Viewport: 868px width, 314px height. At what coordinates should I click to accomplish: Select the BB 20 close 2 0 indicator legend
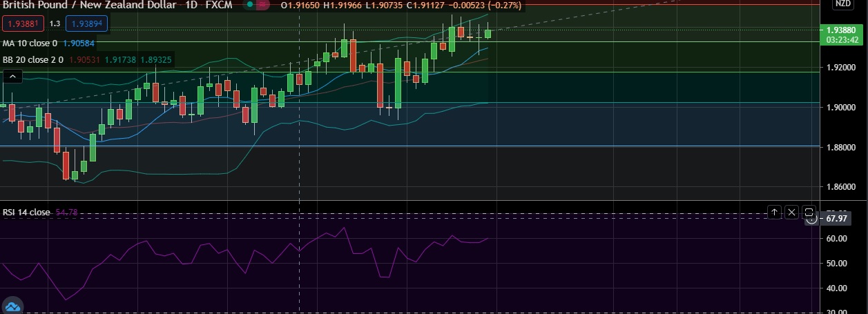(33, 60)
